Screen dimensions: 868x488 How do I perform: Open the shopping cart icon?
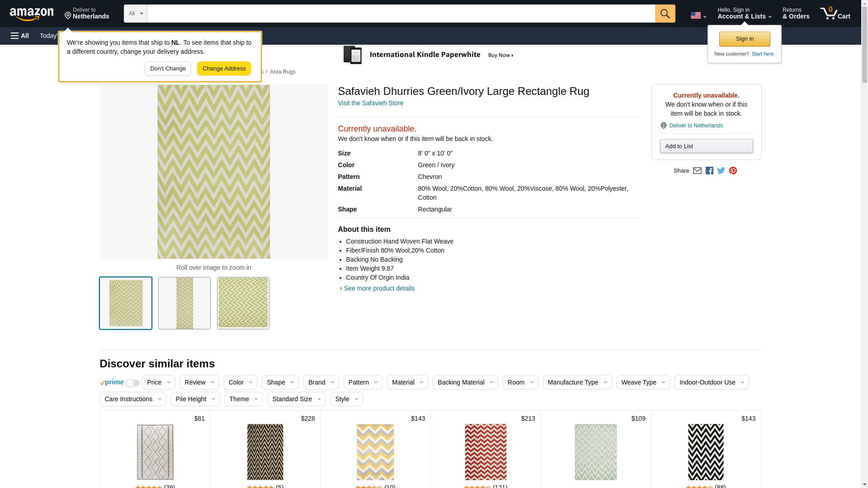(835, 14)
